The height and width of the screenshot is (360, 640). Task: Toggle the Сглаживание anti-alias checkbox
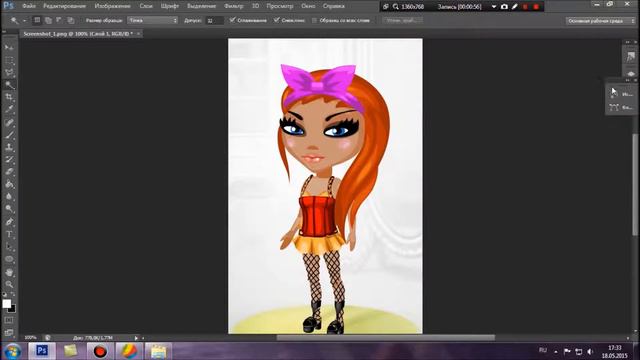[x=232, y=20]
